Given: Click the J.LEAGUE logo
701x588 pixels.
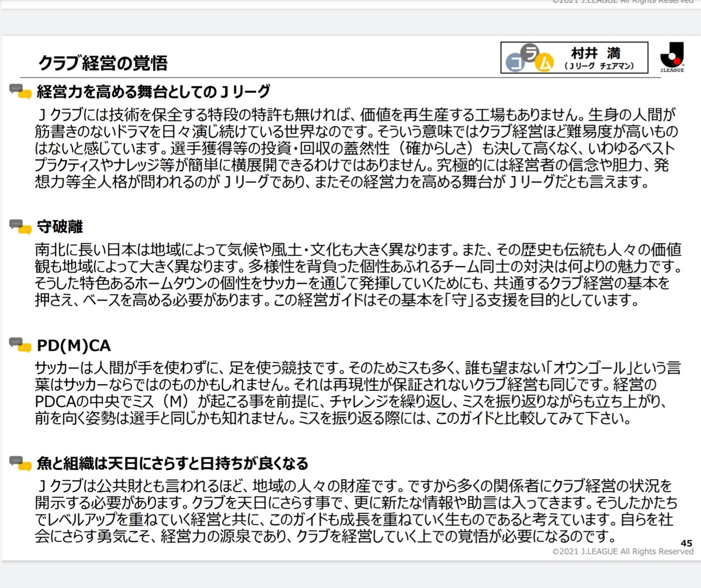Looking at the screenshot, I should (672, 58).
